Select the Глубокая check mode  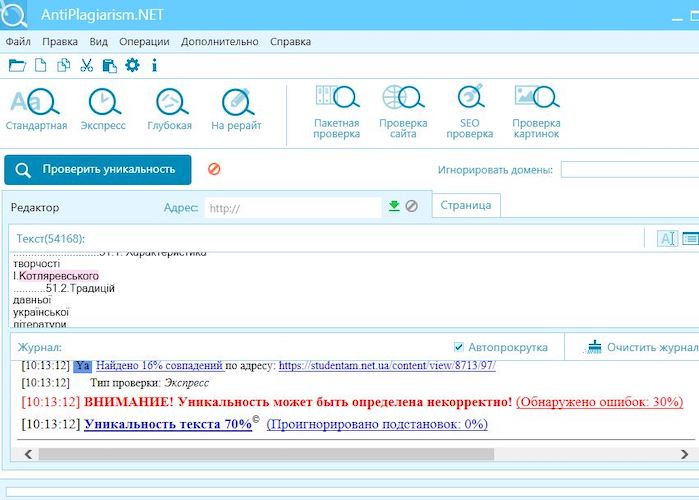pyautogui.click(x=169, y=109)
